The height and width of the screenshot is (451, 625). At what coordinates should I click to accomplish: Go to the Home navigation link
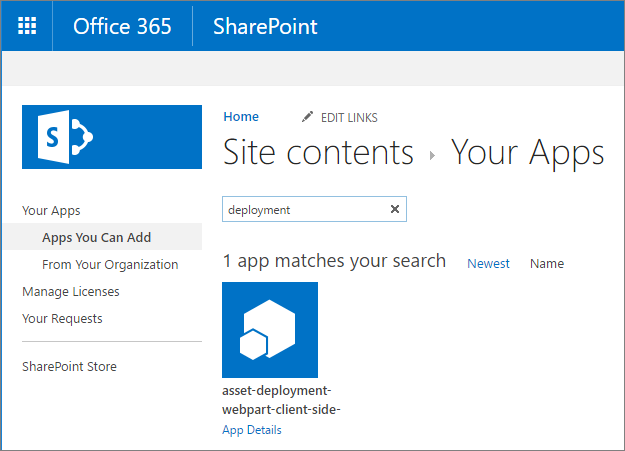pos(241,117)
